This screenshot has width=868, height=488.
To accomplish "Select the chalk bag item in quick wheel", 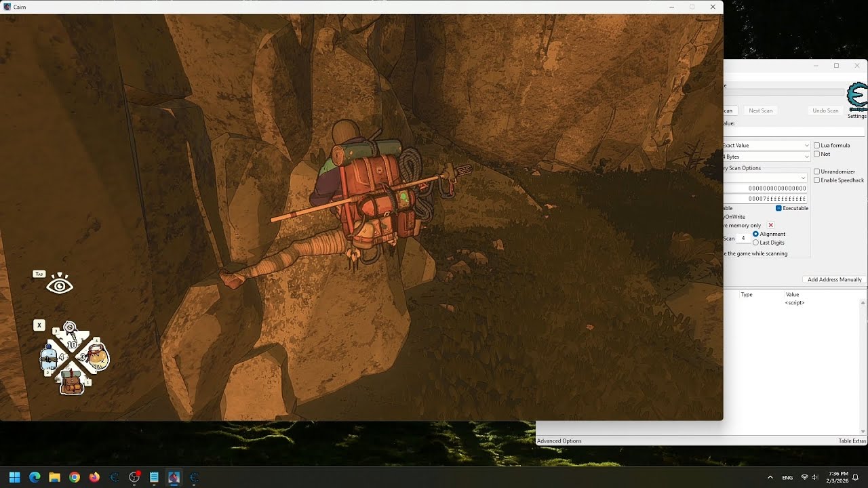I will pyautogui.click(x=97, y=357).
